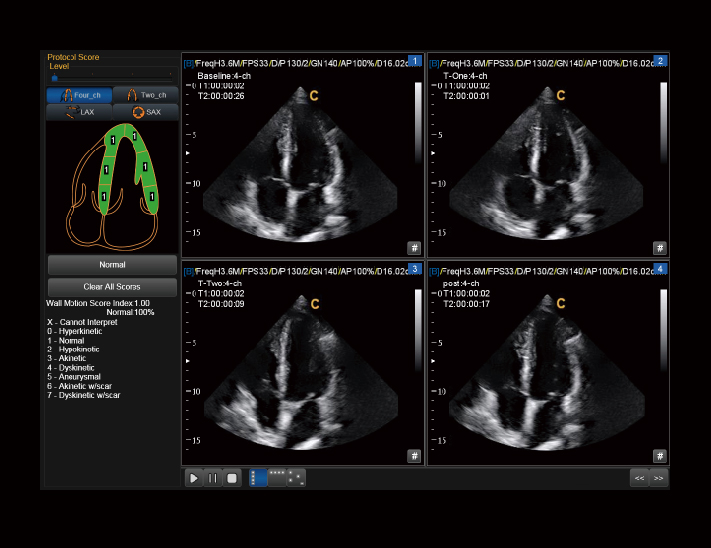Select the Baseline 4-ch ultrasound image

302,160
